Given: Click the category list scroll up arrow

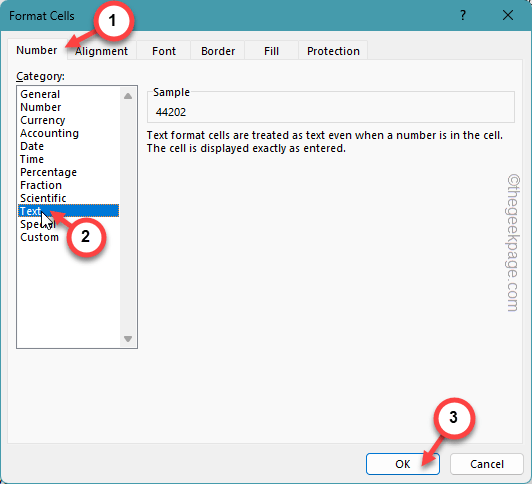Looking at the screenshot, I should 128,96.
